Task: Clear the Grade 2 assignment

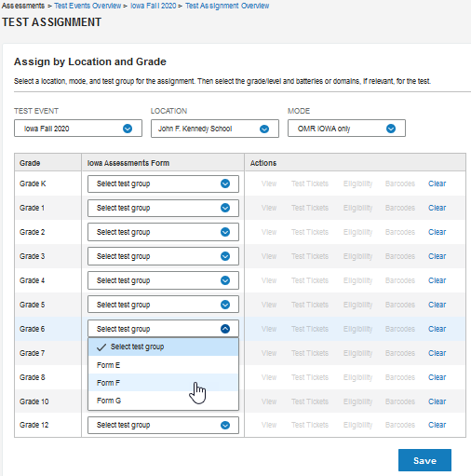Action: 437,232
